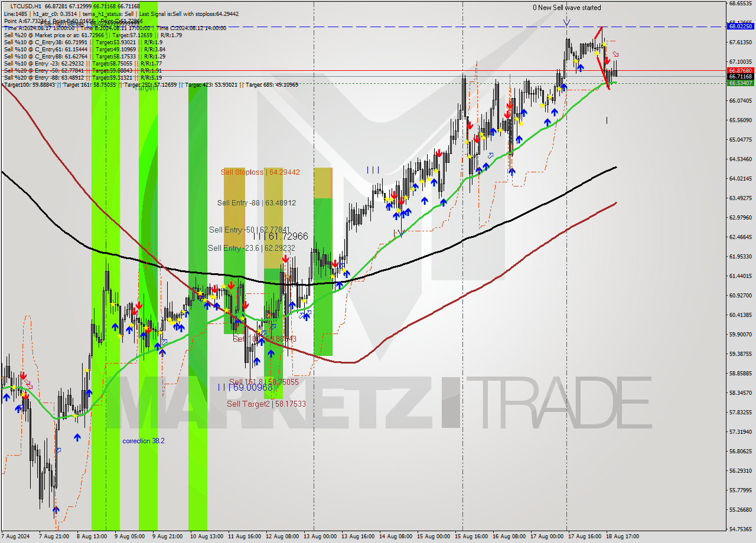Screen dimensions: 756x543
Task: Select the 'Target100: 59.88843' targets line
Action: pos(151,85)
